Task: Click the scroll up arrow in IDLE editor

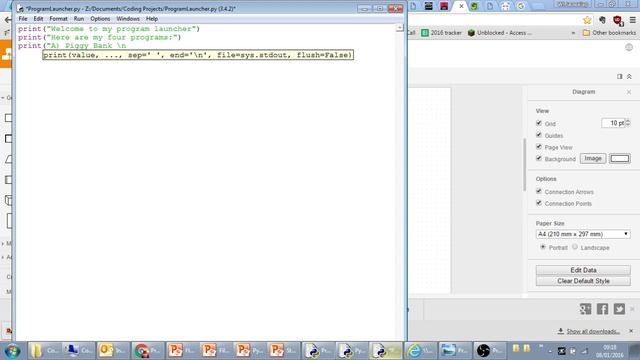Action: [400, 28]
